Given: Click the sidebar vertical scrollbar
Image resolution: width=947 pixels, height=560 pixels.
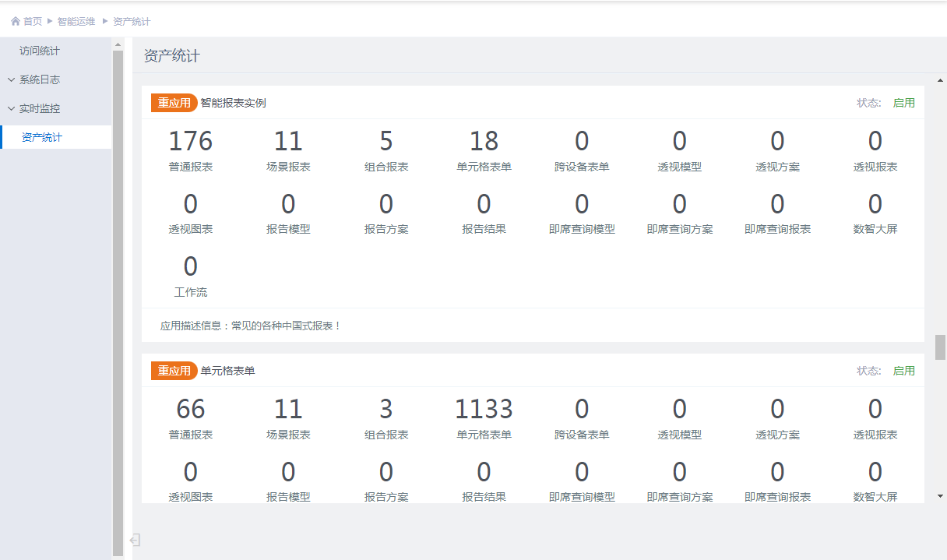Looking at the screenshot, I should [x=118, y=296].
